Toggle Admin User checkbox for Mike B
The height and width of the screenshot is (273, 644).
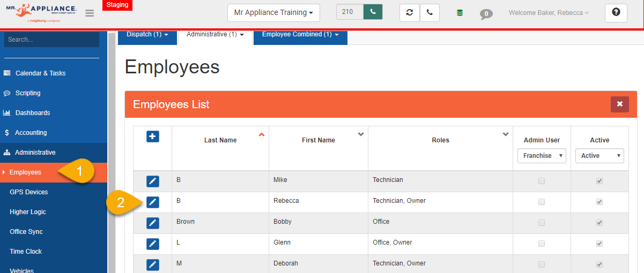point(542,181)
